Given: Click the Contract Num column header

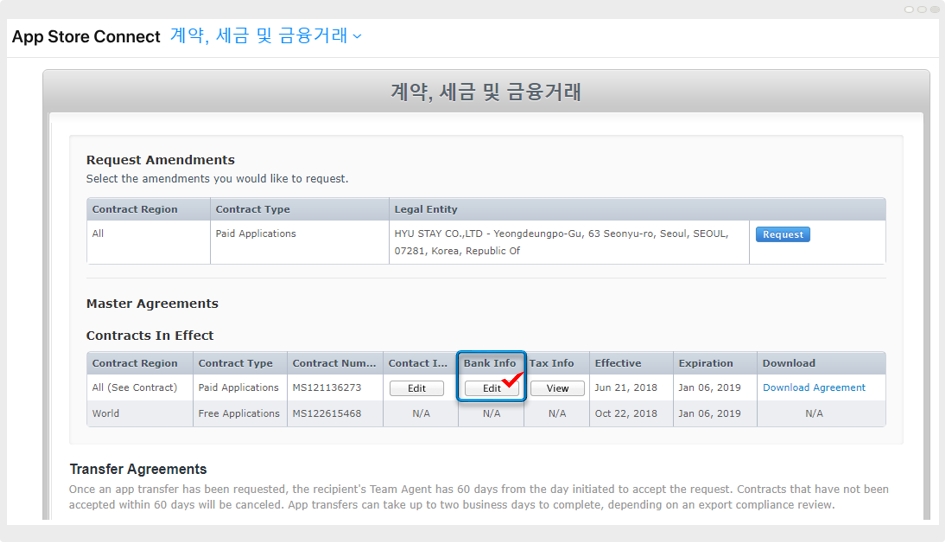Looking at the screenshot, I should click(x=335, y=363).
